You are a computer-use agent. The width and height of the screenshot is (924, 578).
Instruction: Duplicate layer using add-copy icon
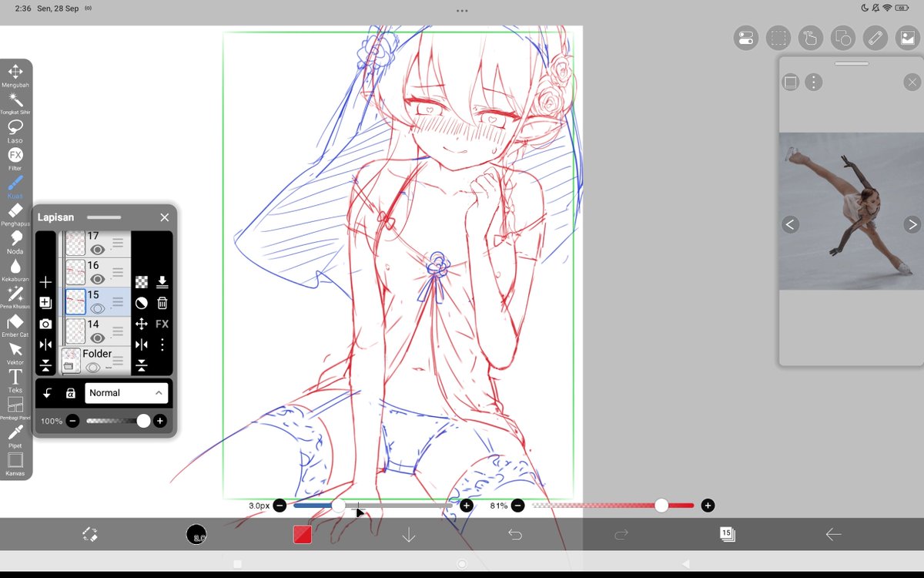[x=45, y=303]
